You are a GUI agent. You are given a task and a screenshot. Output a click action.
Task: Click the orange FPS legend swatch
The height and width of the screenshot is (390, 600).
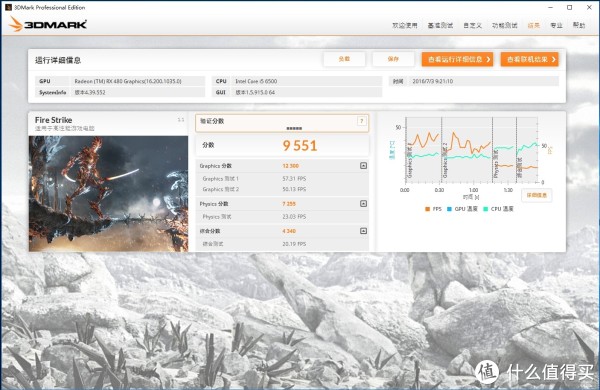pos(427,209)
